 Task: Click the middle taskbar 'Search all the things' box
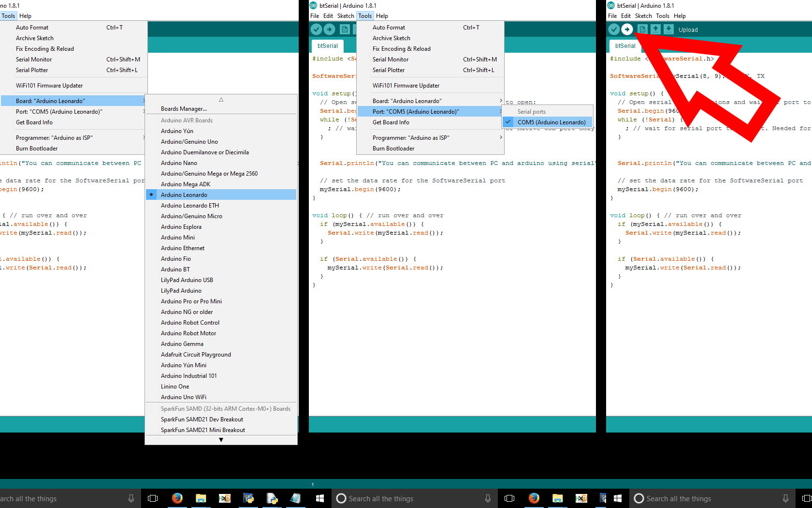click(x=415, y=498)
